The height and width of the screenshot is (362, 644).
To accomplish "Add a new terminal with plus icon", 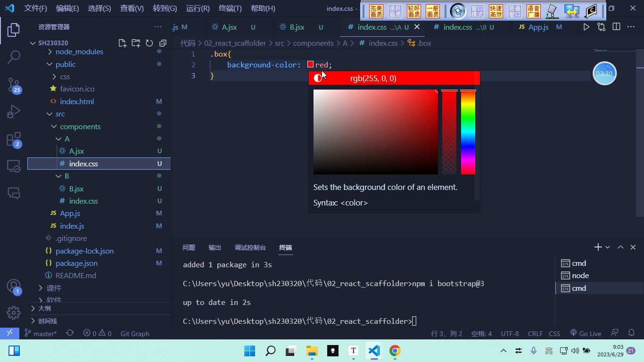I will (x=598, y=247).
